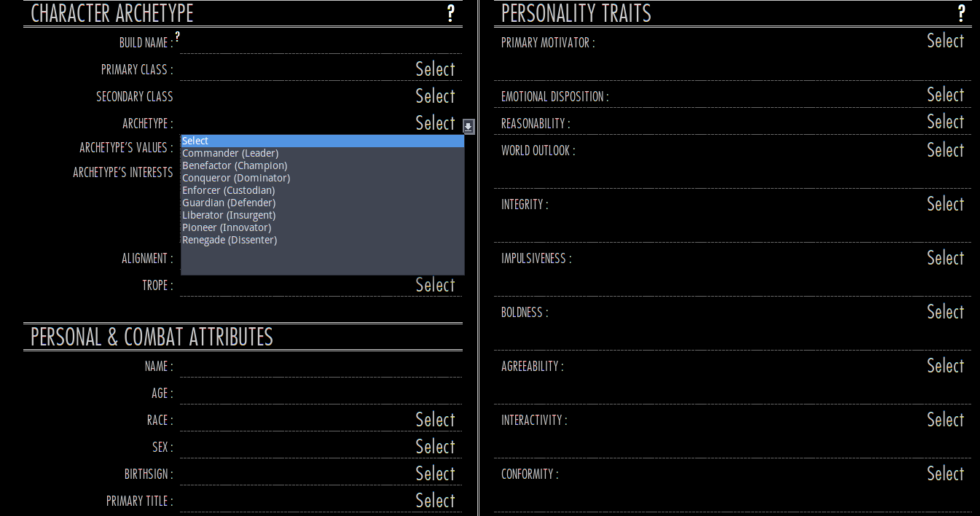Click into the Build Name field
980x516 pixels.
[321, 43]
